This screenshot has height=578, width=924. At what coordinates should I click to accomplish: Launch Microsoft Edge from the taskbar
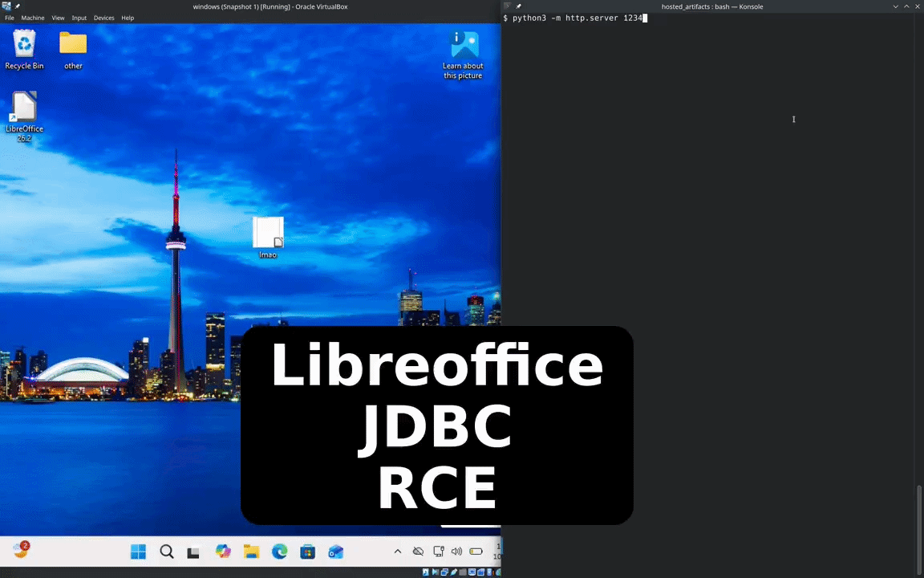(279, 552)
